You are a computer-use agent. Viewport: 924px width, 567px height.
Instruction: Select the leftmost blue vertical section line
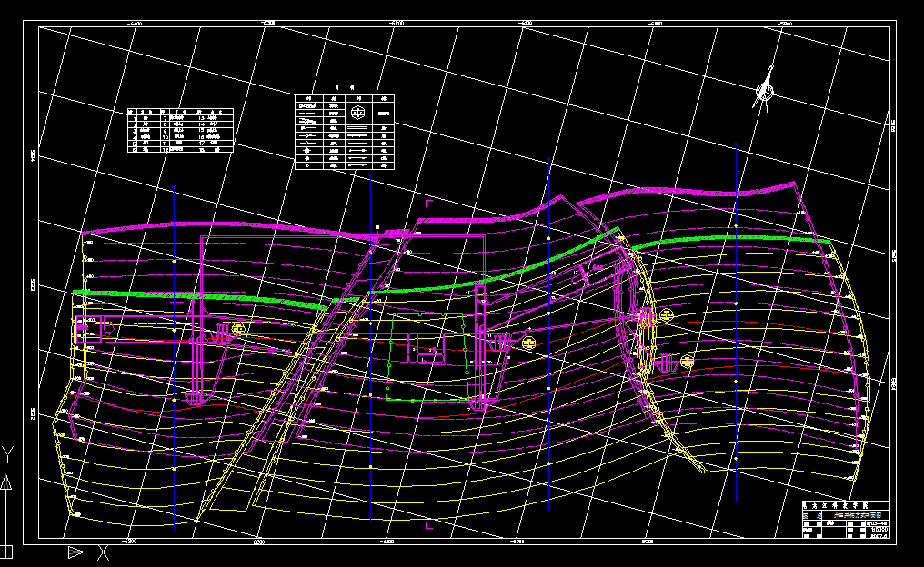coord(174,358)
